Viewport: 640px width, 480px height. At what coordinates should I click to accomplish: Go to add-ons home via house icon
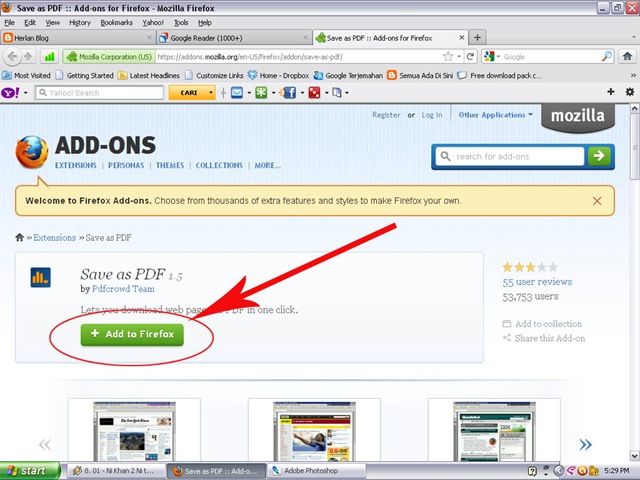20,237
